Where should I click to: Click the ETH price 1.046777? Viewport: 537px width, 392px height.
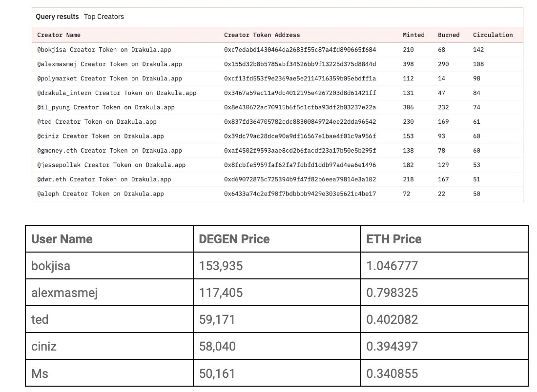(392, 266)
